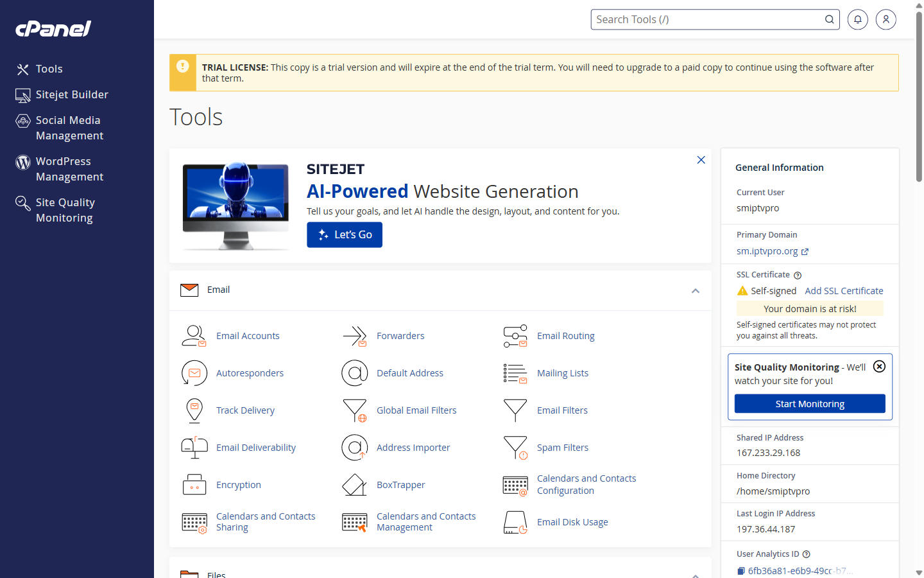The height and width of the screenshot is (578, 924).
Task: Open the Email Routing icon
Action: tap(515, 336)
